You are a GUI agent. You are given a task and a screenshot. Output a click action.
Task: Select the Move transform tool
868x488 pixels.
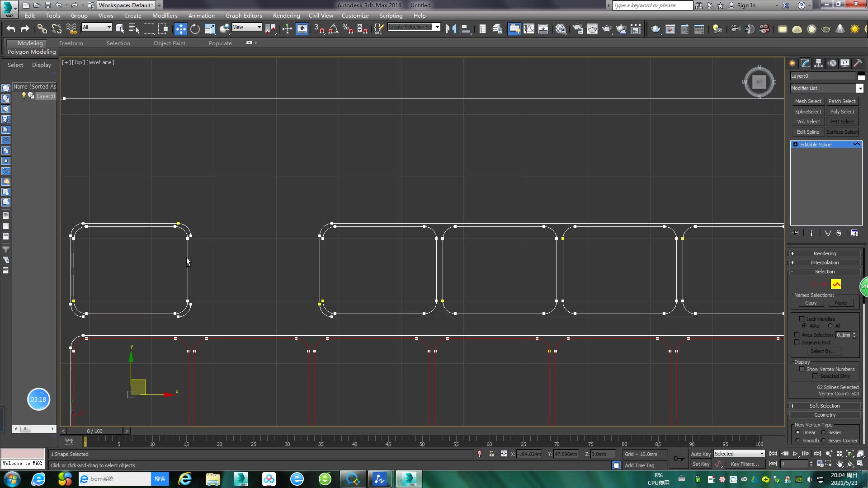point(180,29)
